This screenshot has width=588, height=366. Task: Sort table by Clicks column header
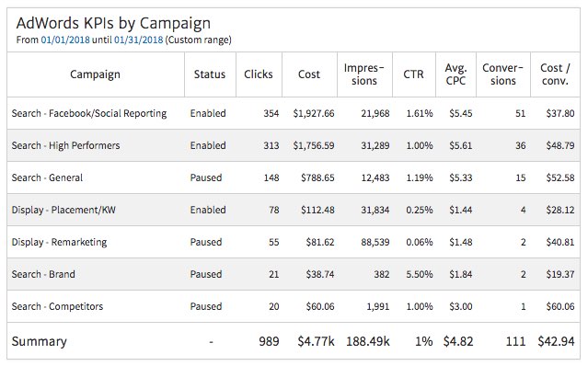[x=259, y=74]
